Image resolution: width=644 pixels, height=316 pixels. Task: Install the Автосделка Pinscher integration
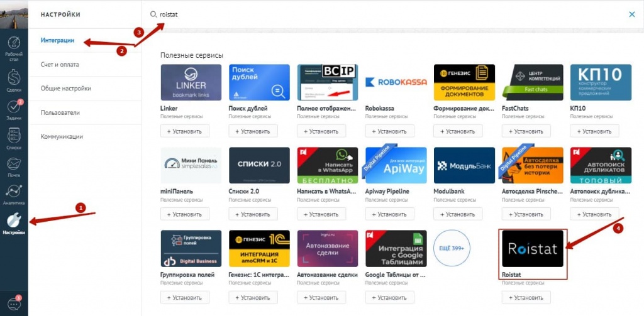point(526,214)
